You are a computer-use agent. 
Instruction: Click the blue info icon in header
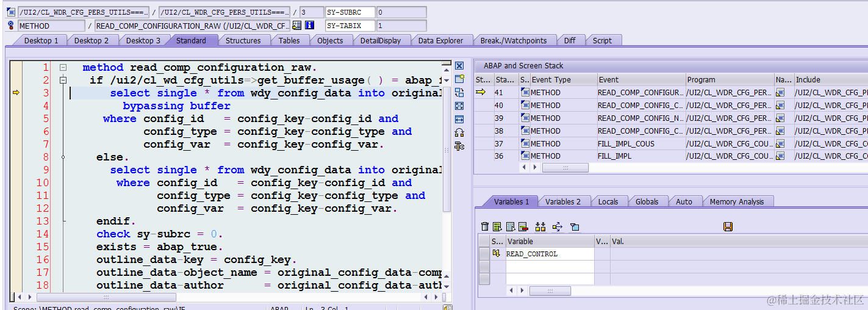[309, 26]
